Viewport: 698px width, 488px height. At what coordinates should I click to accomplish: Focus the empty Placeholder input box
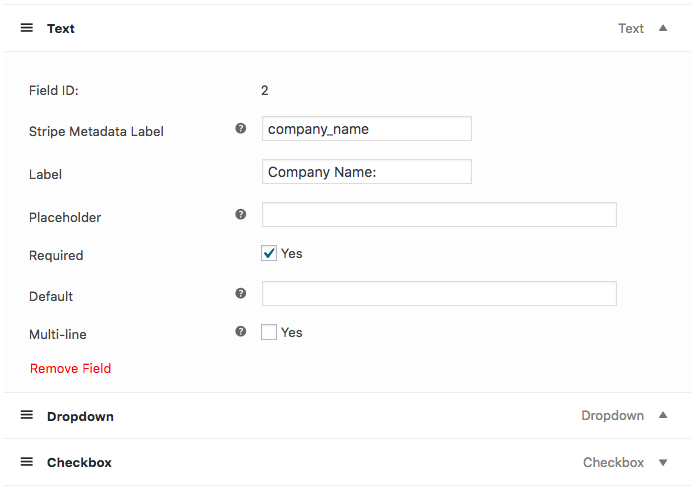point(439,215)
